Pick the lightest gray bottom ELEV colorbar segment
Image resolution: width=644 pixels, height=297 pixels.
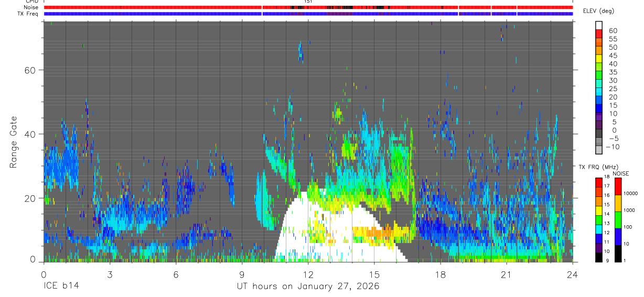point(599,150)
